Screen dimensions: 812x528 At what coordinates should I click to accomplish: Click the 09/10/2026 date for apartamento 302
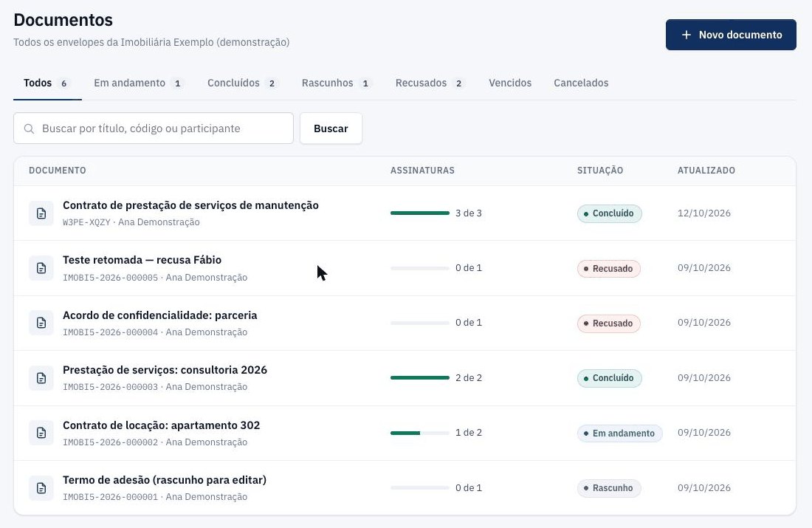coord(703,433)
